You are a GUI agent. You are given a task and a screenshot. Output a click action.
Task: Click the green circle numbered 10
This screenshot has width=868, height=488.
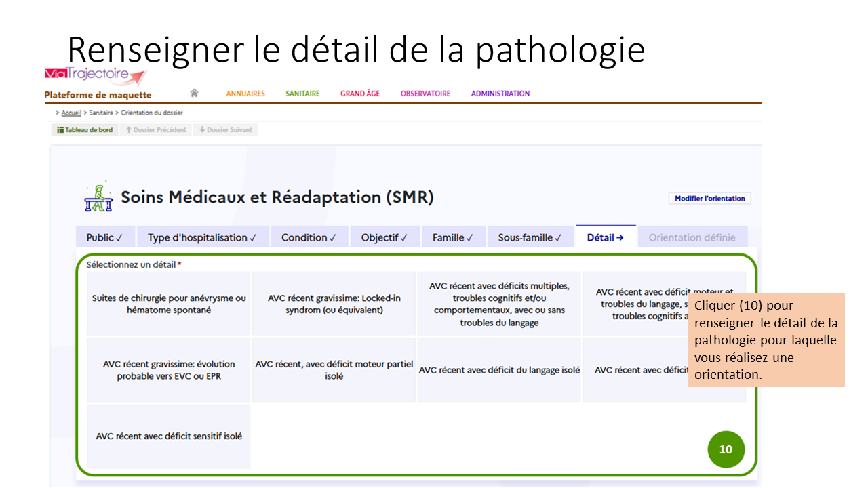click(x=726, y=449)
